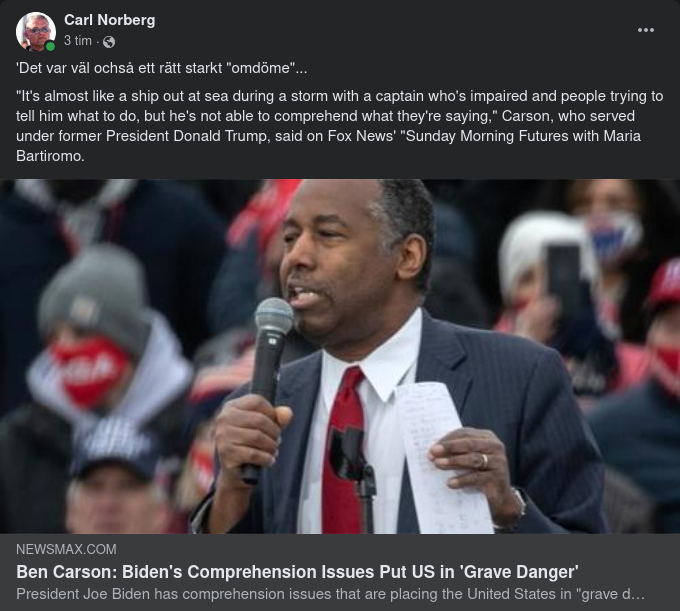Open the three-dot post options menu

tap(645, 30)
